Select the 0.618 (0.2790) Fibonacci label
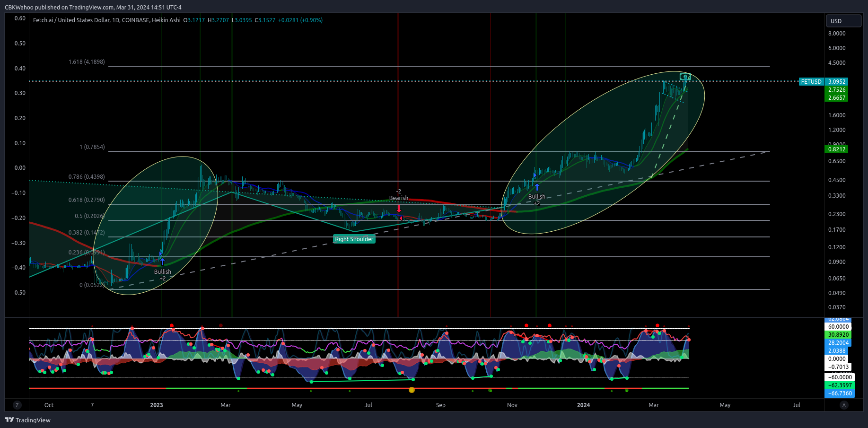 pyautogui.click(x=87, y=200)
